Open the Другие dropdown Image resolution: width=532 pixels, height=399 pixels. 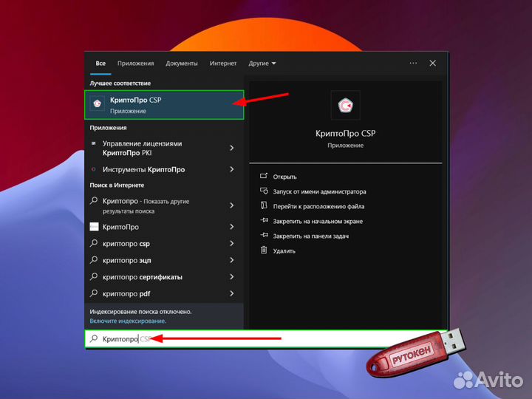pyautogui.click(x=262, y=64)
